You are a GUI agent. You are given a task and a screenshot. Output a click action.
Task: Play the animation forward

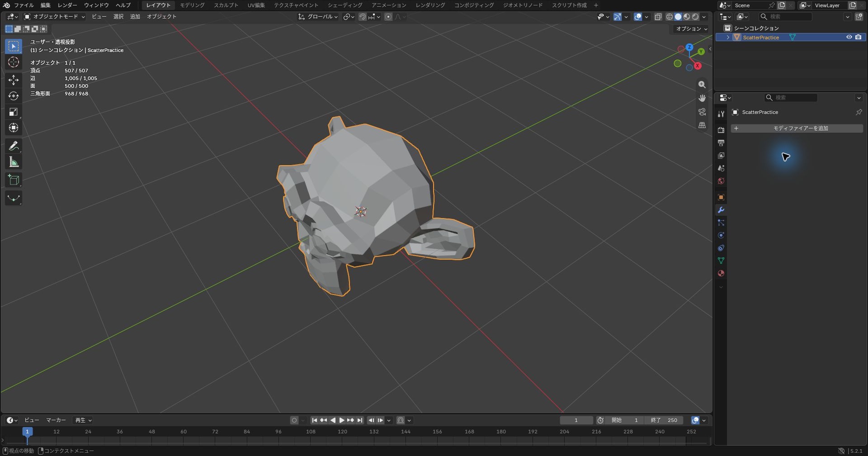point(342,420)
